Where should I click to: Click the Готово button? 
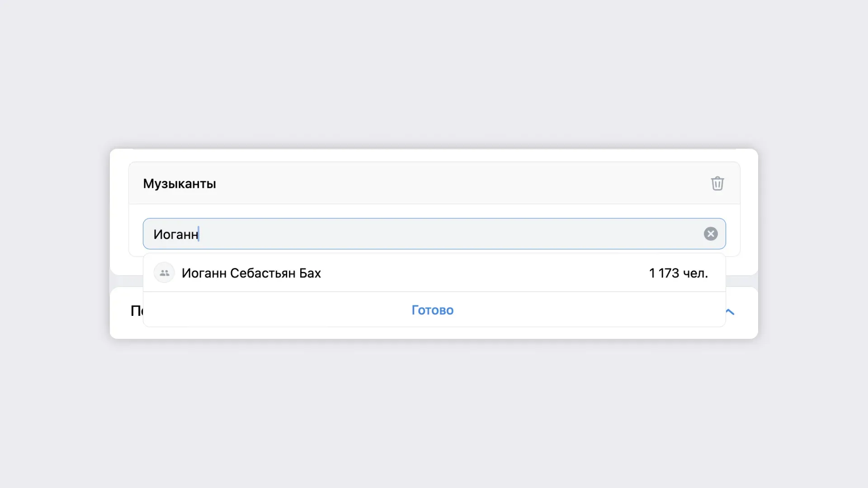(x=433, y=310)
